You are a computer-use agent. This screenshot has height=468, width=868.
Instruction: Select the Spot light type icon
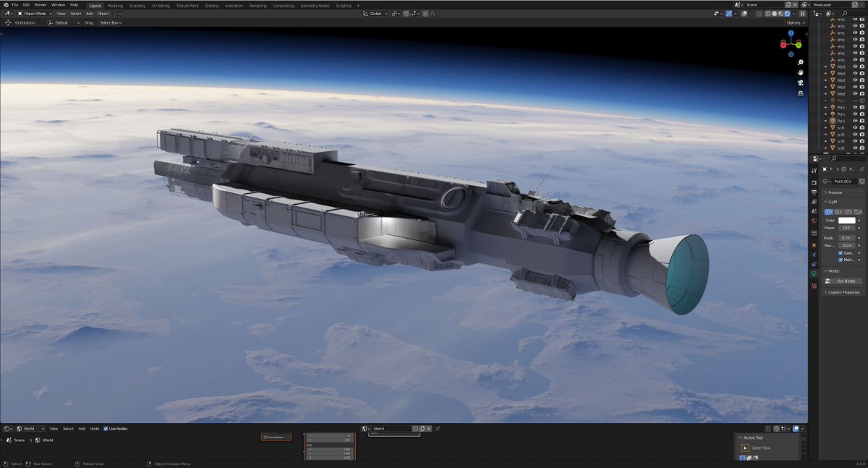(847, 212)
